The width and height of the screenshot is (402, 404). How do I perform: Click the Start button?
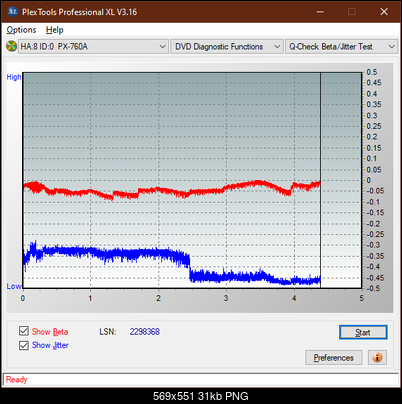point(363,332)
